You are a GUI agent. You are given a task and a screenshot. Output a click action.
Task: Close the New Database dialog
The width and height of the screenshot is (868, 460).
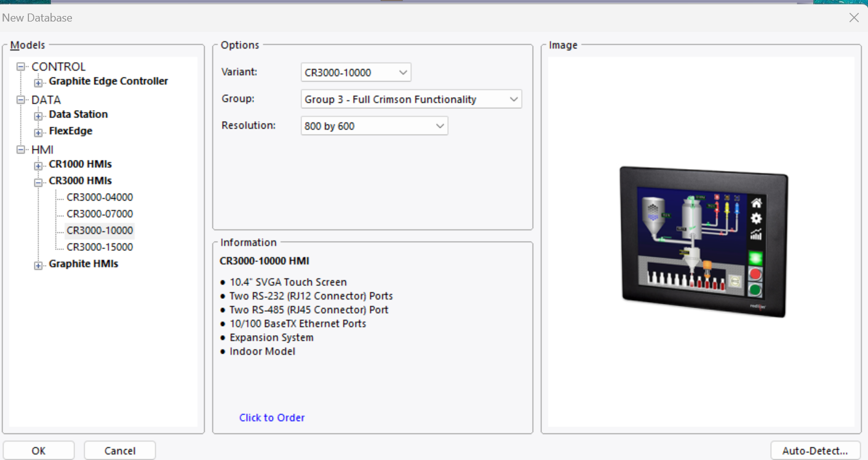coord(854,18)
